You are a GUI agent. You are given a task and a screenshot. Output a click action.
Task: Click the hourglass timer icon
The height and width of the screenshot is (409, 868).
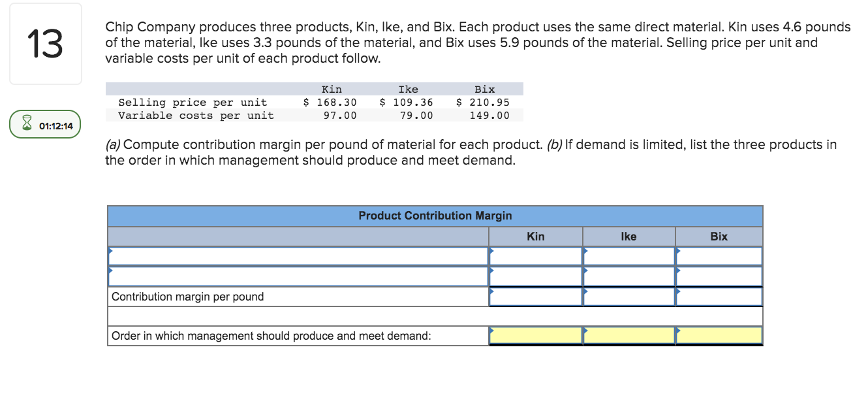(26, 123)
